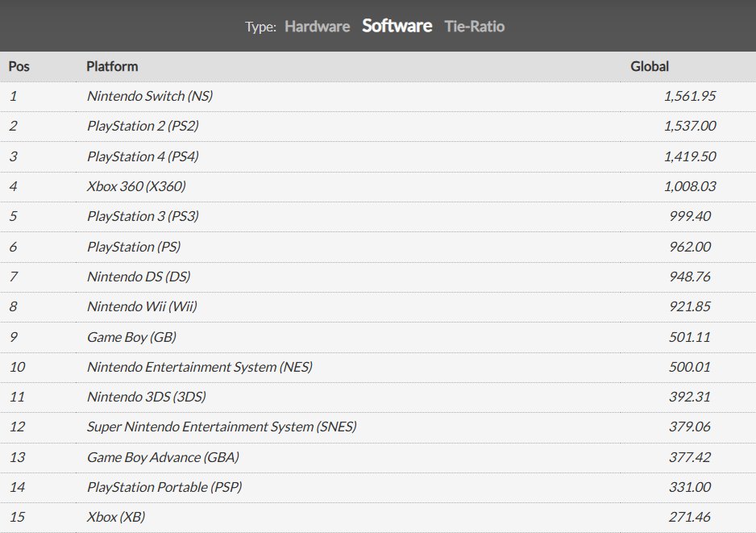Click the 392.31 global sales value

point(690,397)
